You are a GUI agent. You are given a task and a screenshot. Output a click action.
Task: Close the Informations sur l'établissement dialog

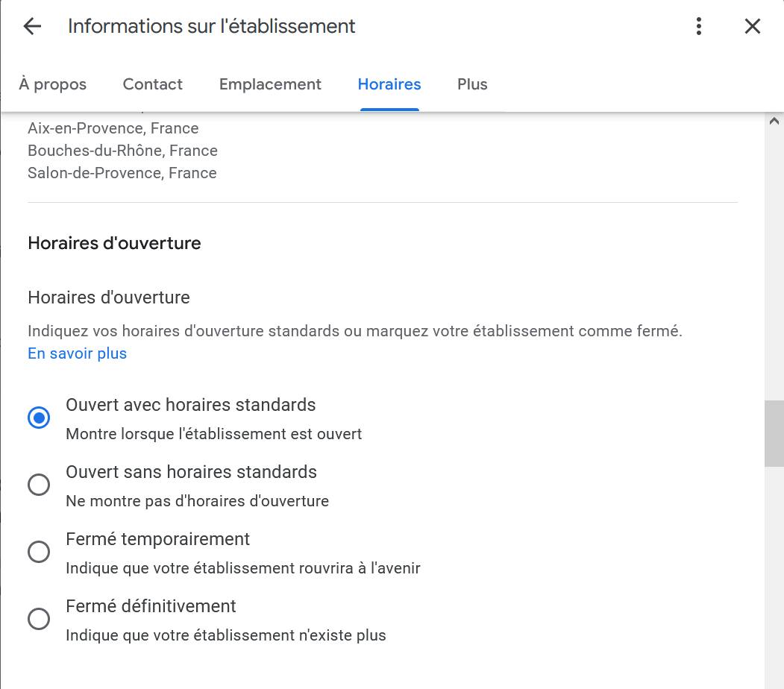pos(752,27)
